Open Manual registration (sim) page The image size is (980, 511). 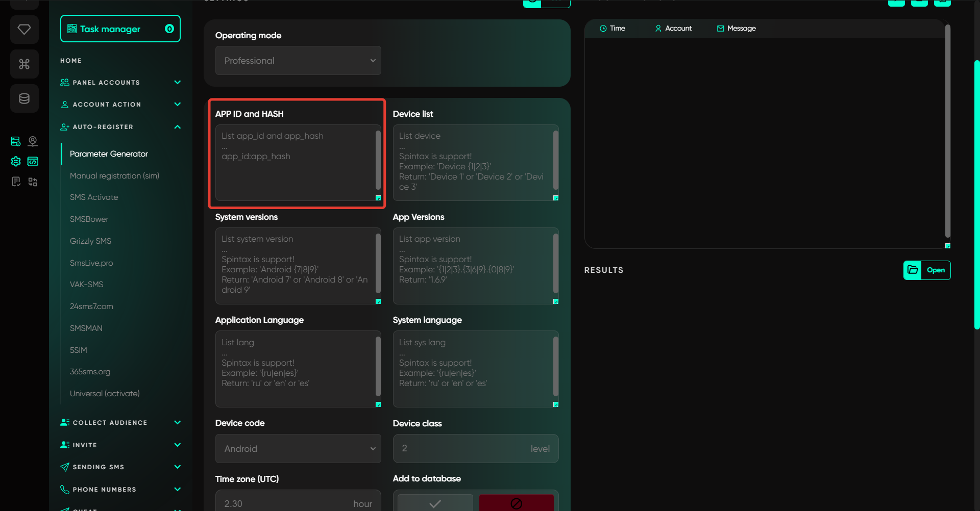[114, 176]
